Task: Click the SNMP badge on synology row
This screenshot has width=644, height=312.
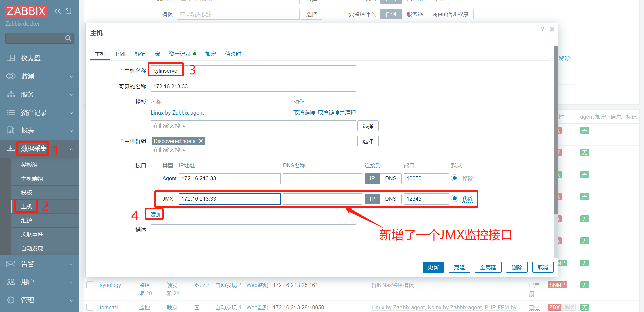Action: coord(557,285)
